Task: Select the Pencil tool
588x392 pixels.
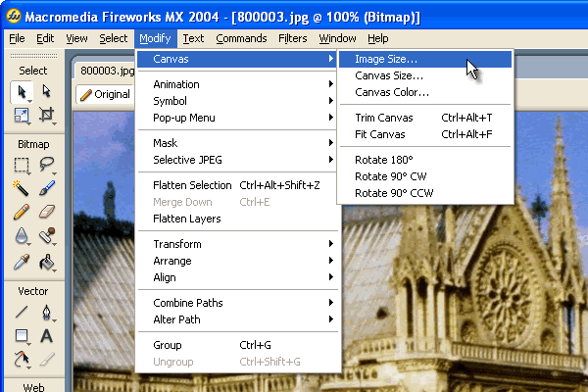Action: click(22, 212)
